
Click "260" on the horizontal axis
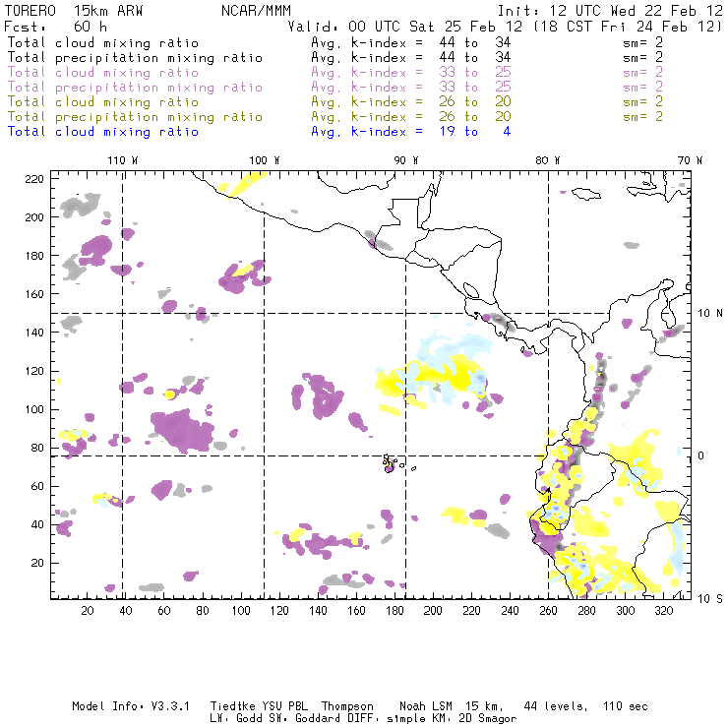548,611
